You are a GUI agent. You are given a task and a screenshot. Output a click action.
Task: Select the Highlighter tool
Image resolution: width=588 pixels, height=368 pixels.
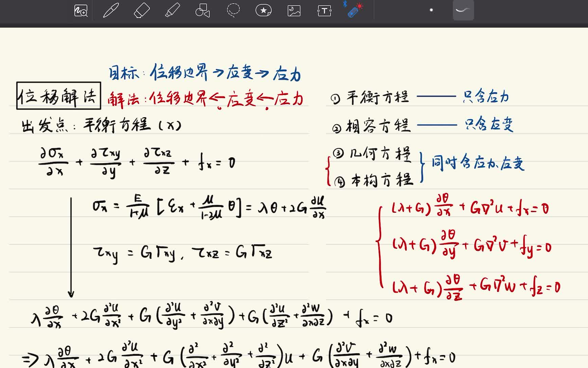(x=173, y=10)
